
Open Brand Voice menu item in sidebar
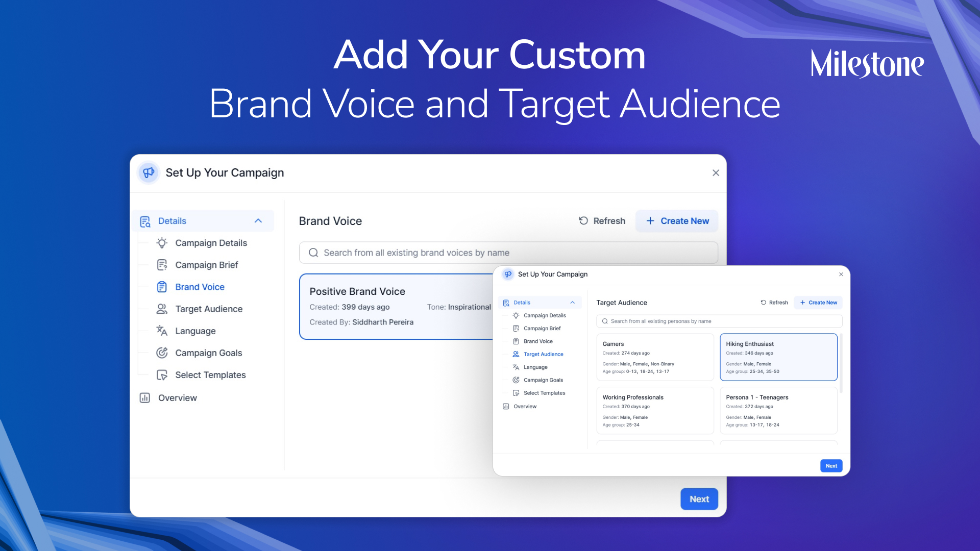click(200, 287)
